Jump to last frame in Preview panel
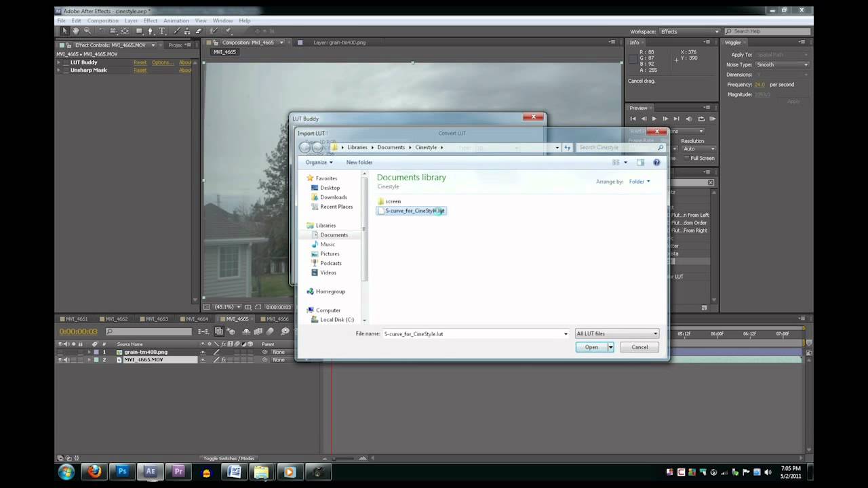Viewport: 868px width, 488px height. pos(676,119)
